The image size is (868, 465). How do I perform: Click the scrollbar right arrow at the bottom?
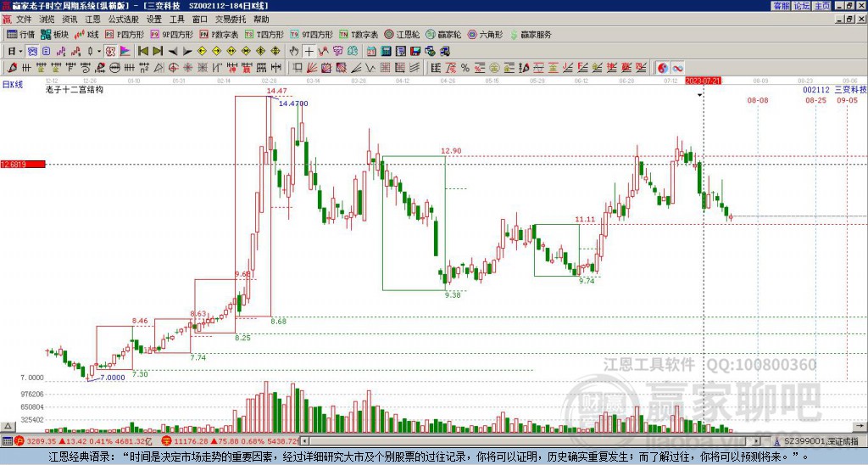(757, 441)
